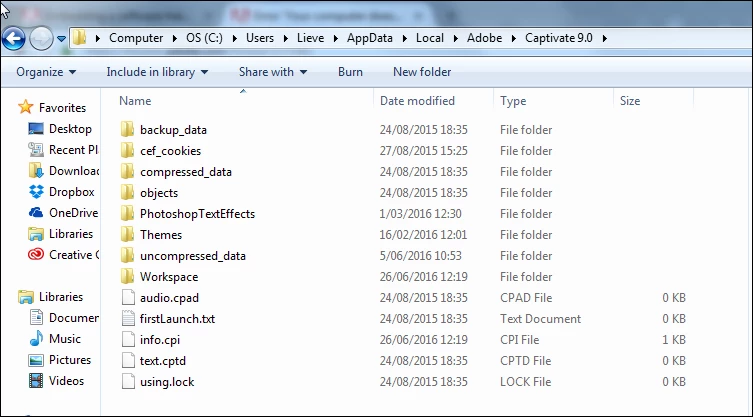753x417 pixels.
Task: Select the 'info.cpi' file name
Action: tap(159, 340)
